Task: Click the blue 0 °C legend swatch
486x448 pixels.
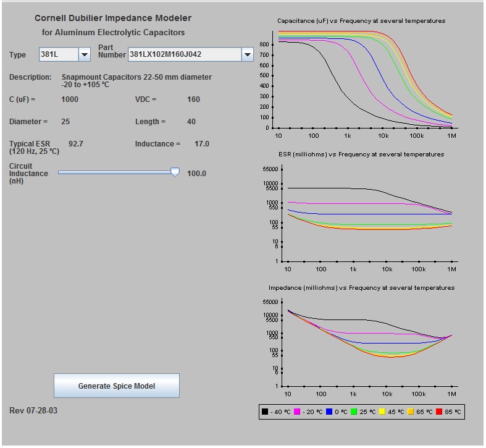Action: (x=329, y=412)
